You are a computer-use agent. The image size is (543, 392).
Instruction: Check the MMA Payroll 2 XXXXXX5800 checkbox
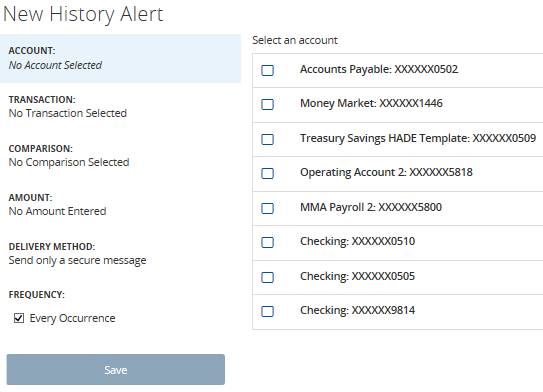click(267, 208)
